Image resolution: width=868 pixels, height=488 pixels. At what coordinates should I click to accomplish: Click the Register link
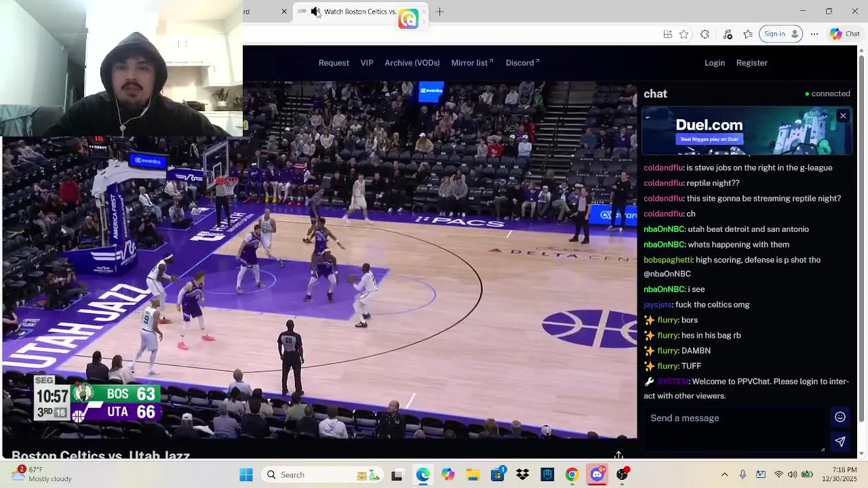pos(752,63)
